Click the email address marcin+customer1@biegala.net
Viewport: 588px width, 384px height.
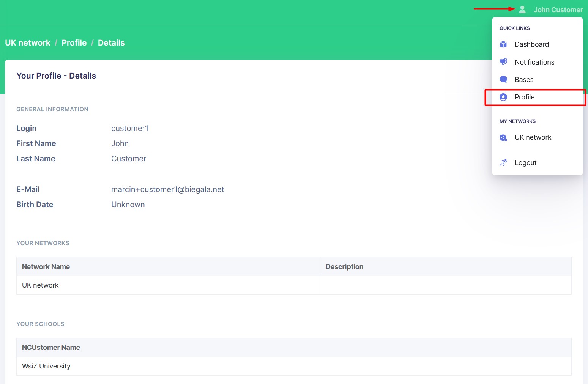[x=167, y=189]
